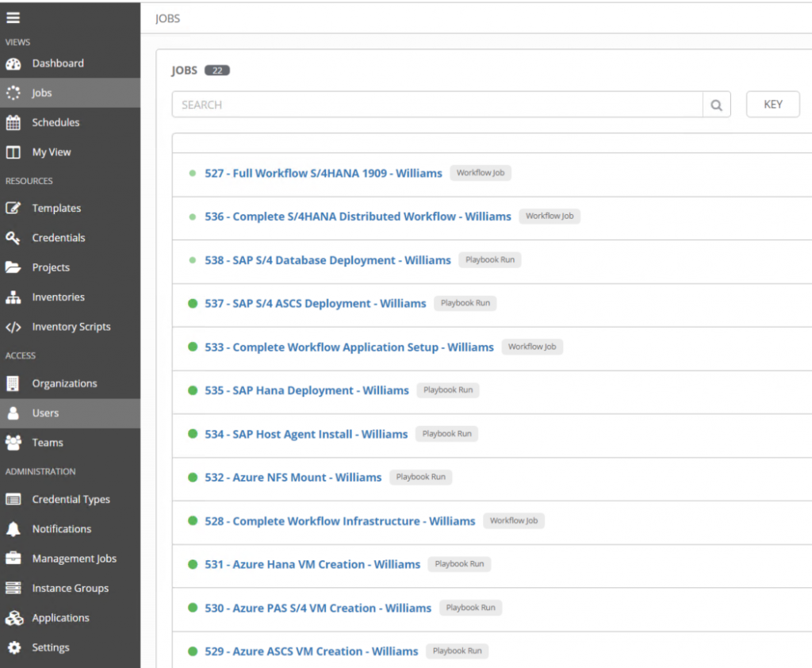The height and width of the screenshot is (668, 812).
Task: Click the Credentials key icon
Action: 13,238
